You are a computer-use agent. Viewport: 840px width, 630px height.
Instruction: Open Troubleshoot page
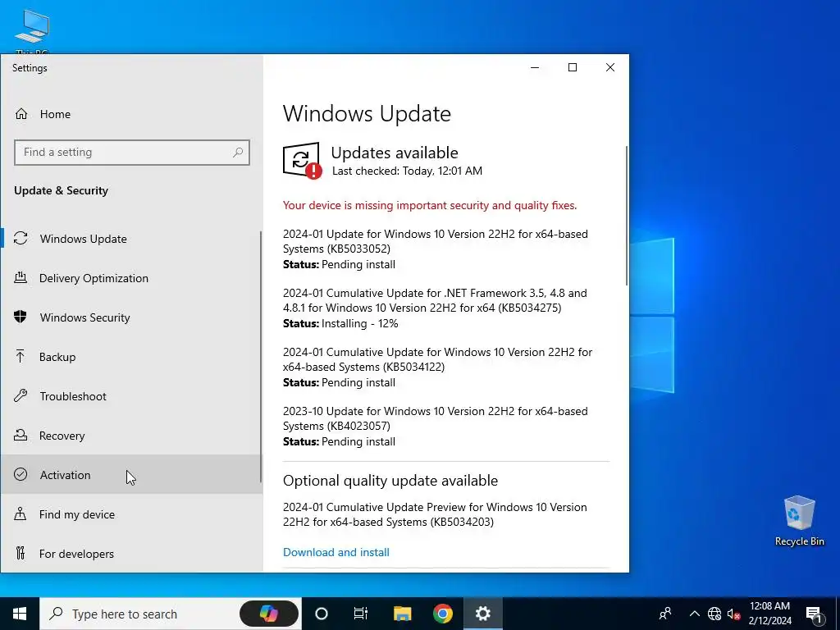pos(131,396)
